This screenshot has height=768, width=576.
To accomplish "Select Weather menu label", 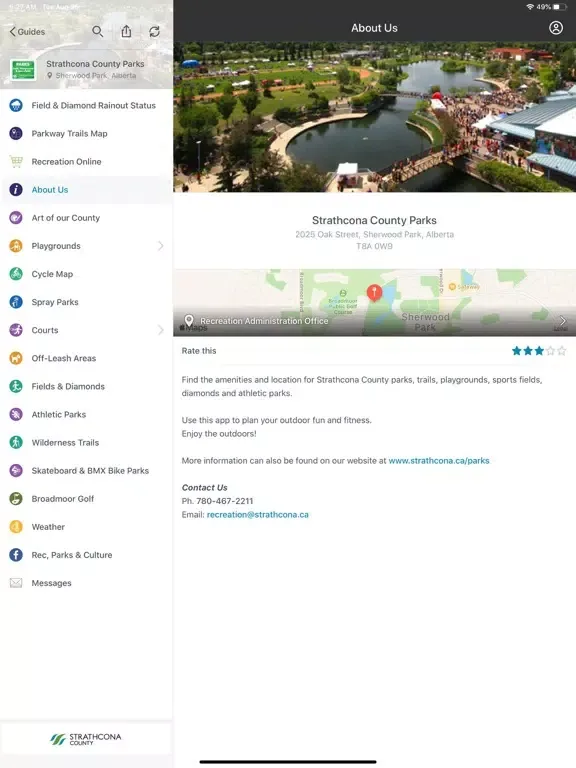I will [48, 527].
